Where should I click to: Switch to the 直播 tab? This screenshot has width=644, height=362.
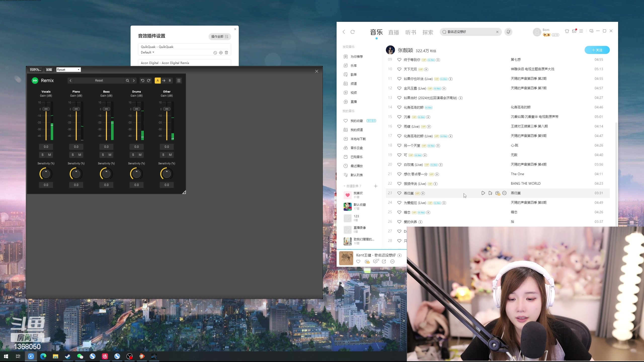coord(394,32)
